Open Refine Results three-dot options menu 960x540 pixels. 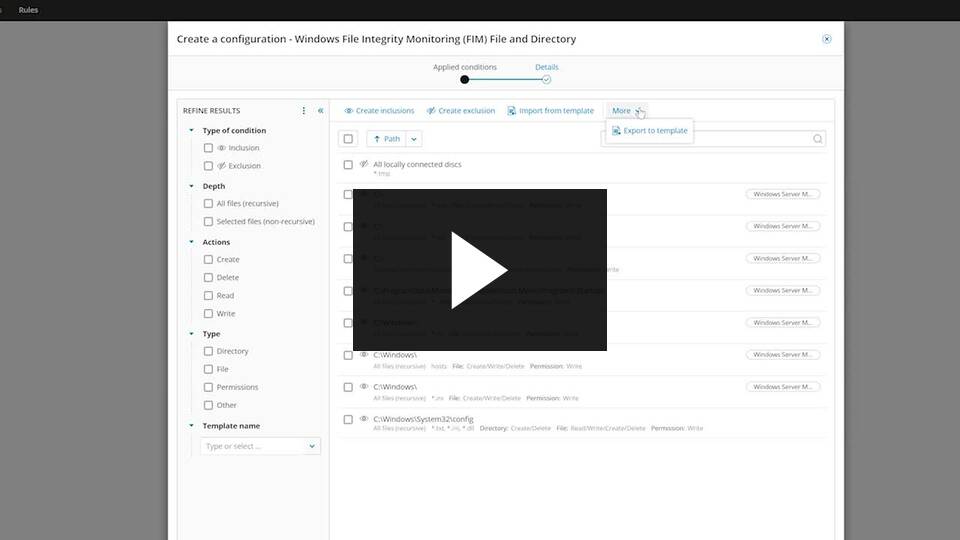[304, 111]
